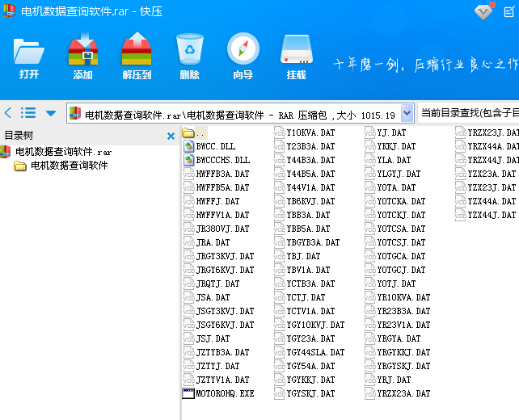Select file YR23V1A.DAT

(x=397, y=325)
